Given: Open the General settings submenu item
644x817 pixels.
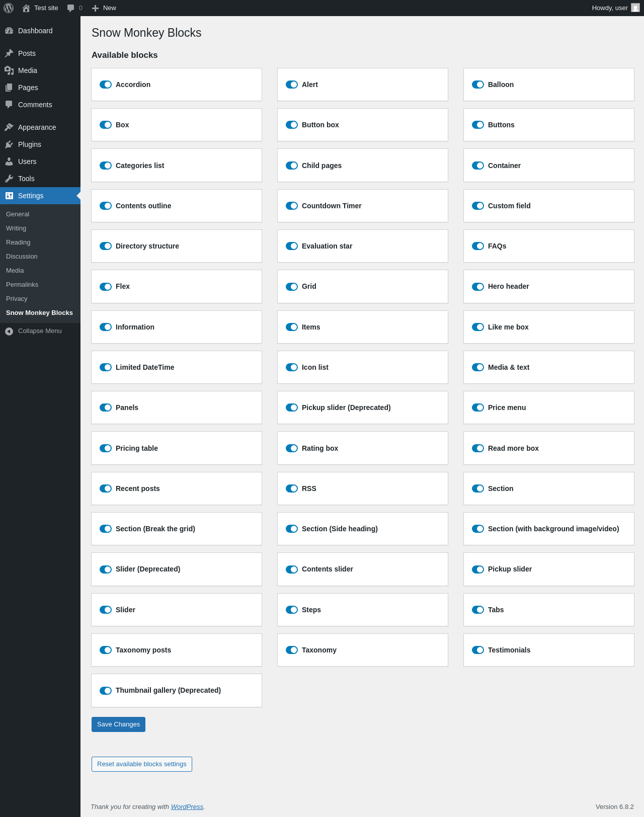Looking at the screenshot, I should tap(18, 214).
